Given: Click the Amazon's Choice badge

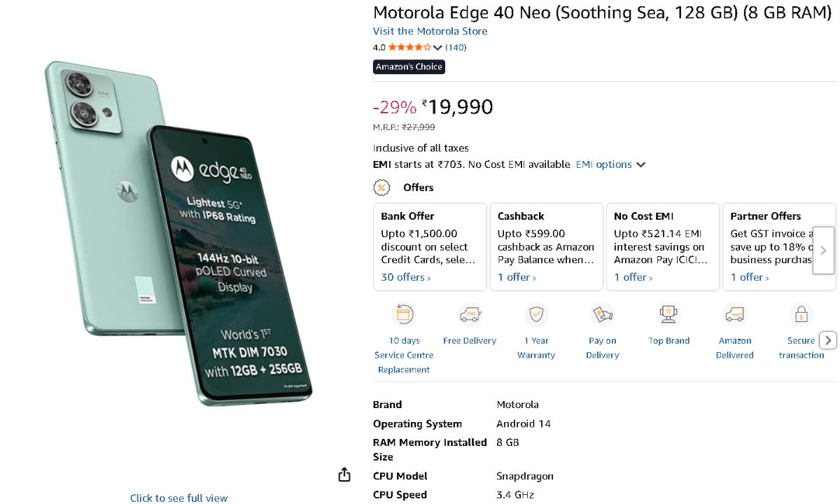Looking at the screenshot, I should point(409,66).
